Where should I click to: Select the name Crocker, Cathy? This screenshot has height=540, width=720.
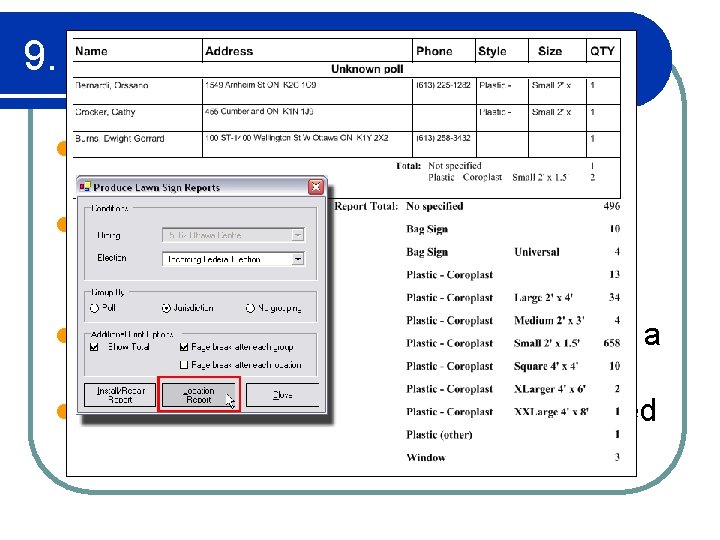(x=105, y=112)
